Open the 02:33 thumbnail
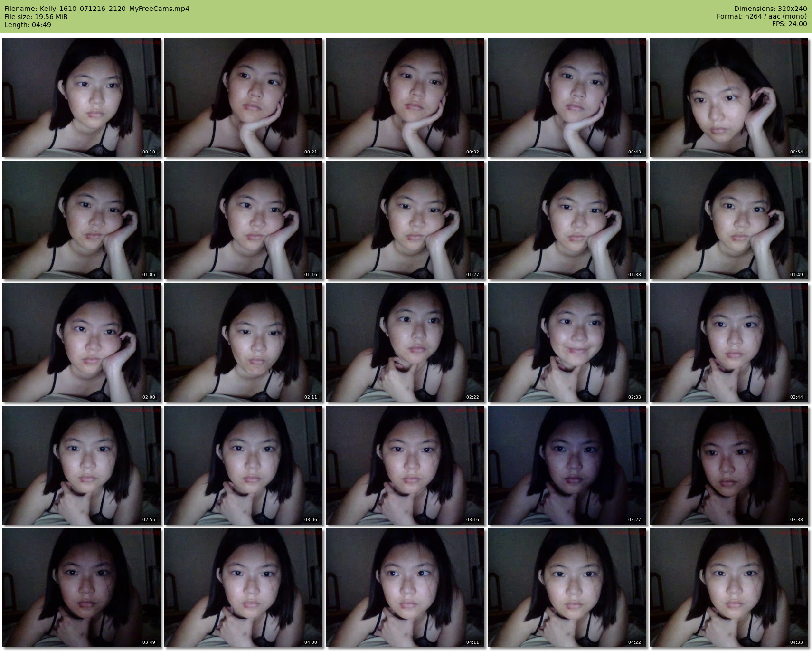This screenshot has width=812, height=651. pyautogui.click(x=567, y=343)
